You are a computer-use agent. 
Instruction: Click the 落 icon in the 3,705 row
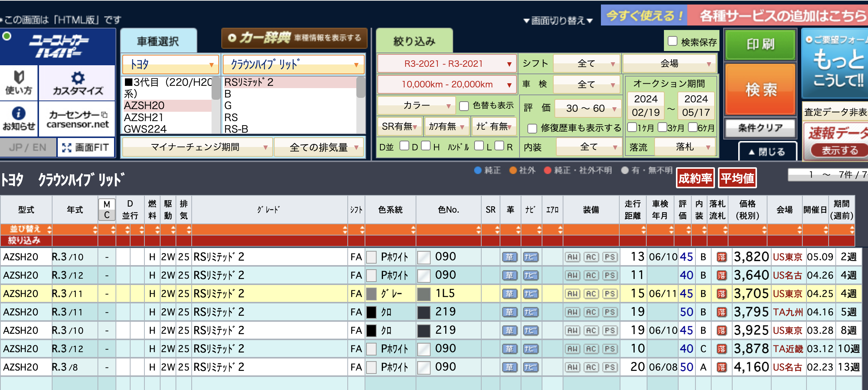(722, 294)
